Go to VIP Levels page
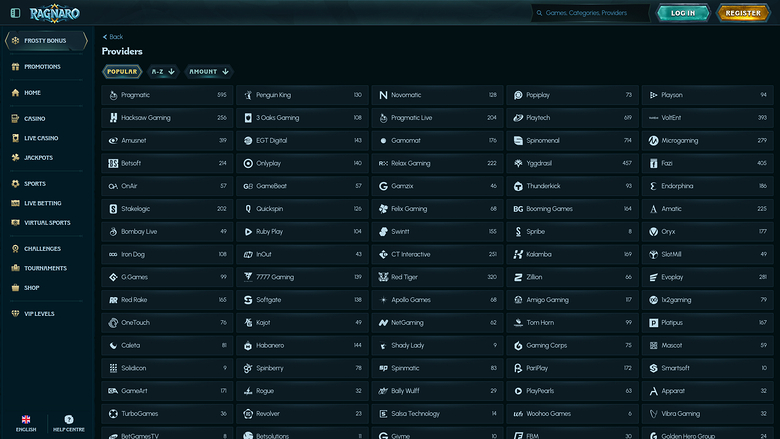The width and height of the screenshot is (780, 439). point(39,313)
